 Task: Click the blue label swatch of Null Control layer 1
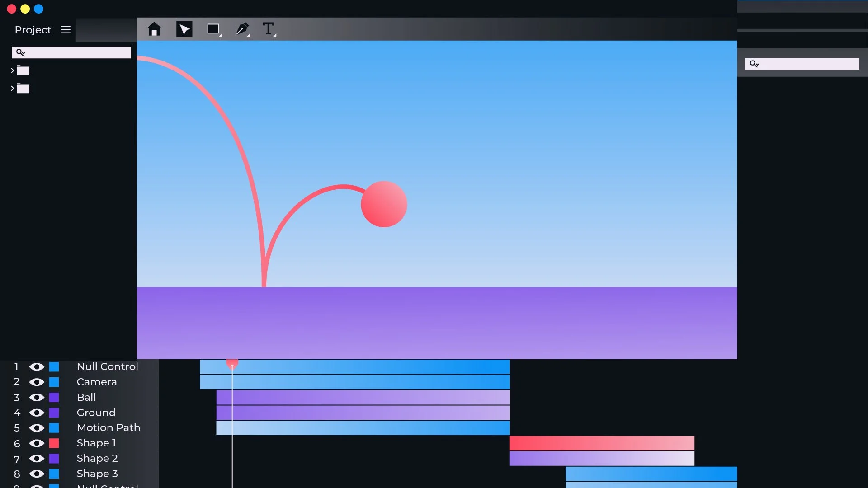[54, 367]
